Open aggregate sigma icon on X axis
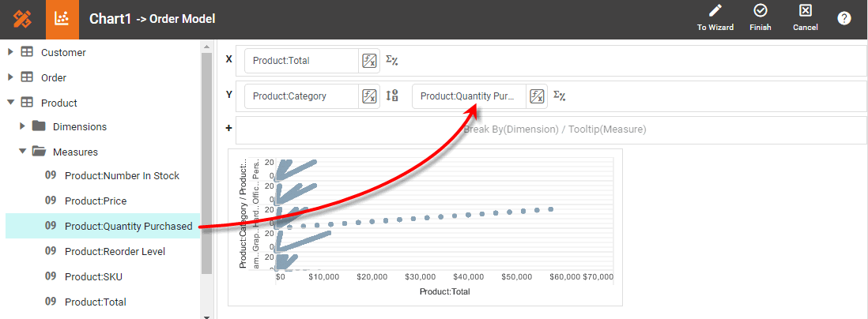This screenshot has height=319, width=868. 391,60
